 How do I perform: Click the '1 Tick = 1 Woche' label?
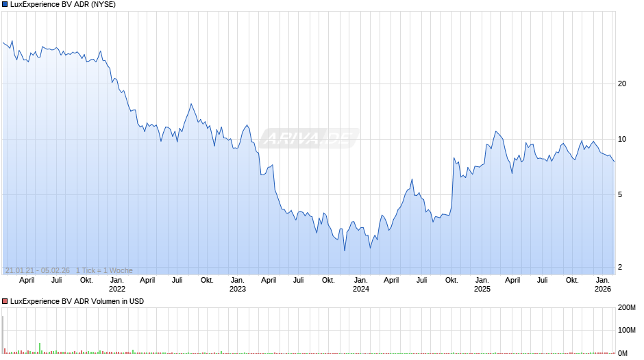(x=104, y=270)
